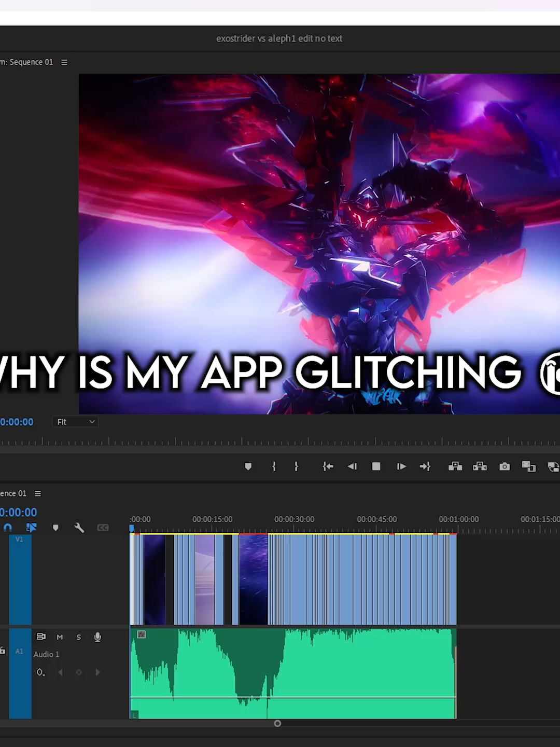Toggle A1 audio track targeting

[20, 673]
